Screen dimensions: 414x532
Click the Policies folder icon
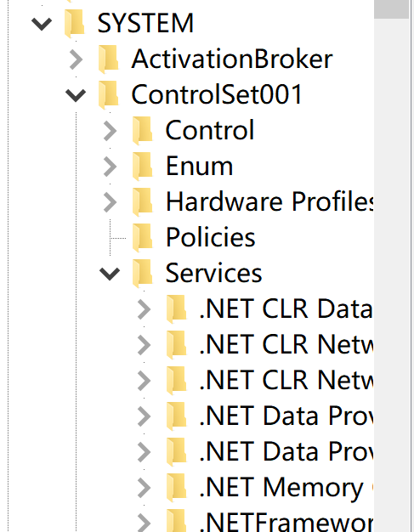click(x=143, y=237)
